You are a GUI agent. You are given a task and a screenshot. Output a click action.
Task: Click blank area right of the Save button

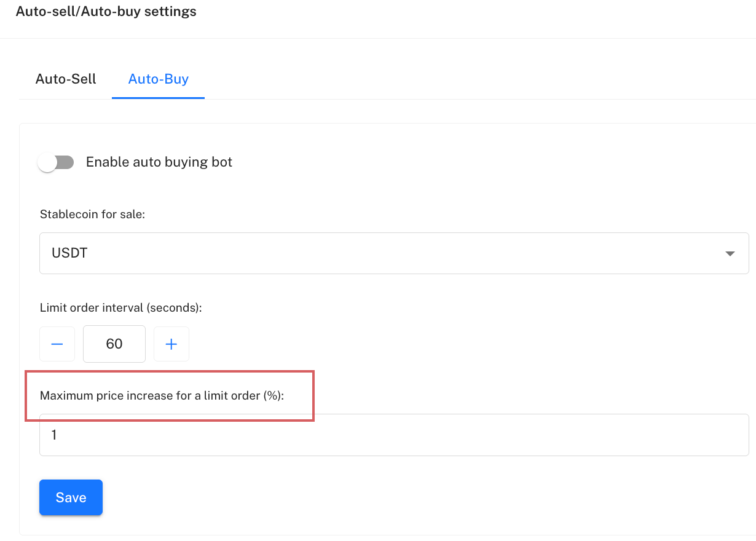(369, 497)
